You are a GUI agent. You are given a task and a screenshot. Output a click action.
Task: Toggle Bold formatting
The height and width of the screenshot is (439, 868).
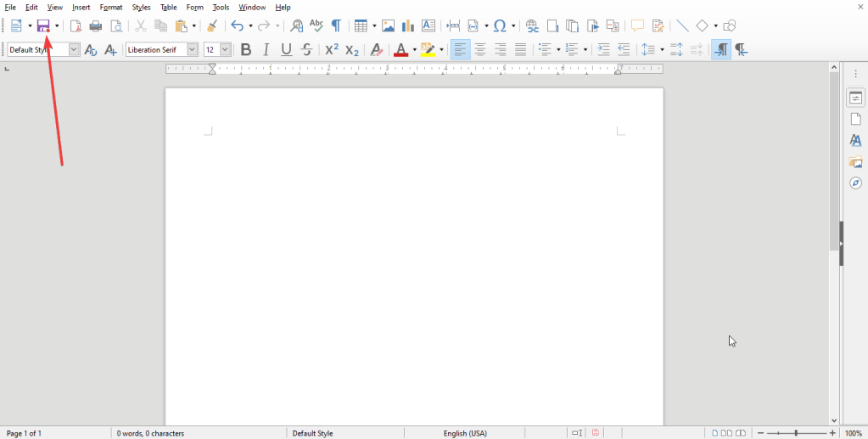[x=246, y=50]
